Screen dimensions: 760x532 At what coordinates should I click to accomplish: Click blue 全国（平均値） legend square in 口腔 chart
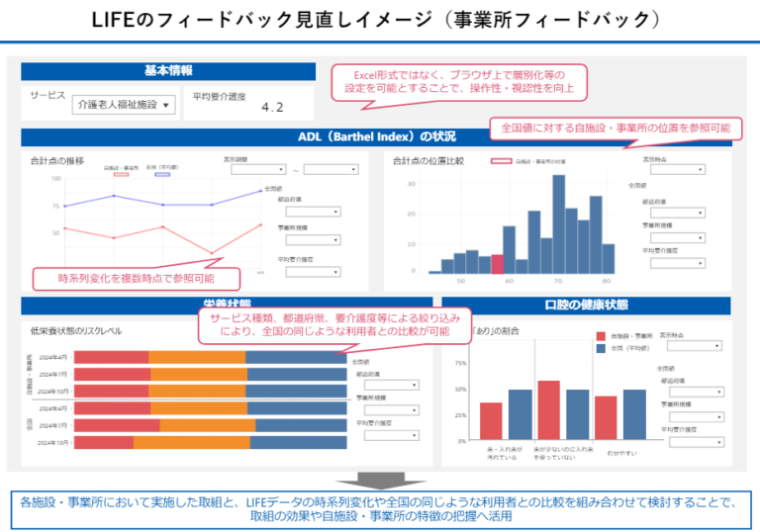601,348
